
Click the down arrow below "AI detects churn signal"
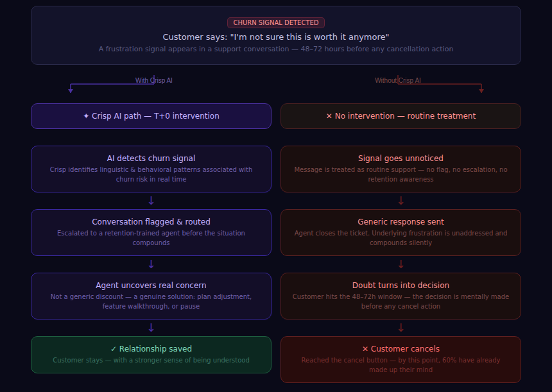(151, 201)
